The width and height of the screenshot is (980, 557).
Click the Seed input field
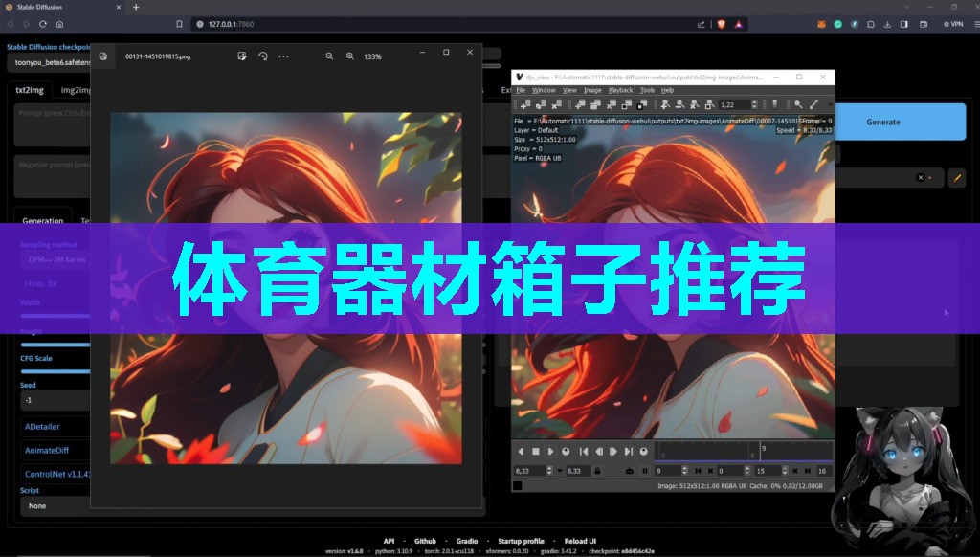[x=55, y=400]
